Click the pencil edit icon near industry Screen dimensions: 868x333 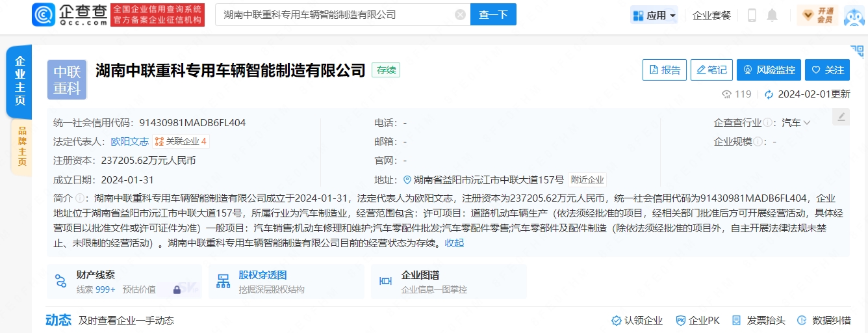pos(841,117)
